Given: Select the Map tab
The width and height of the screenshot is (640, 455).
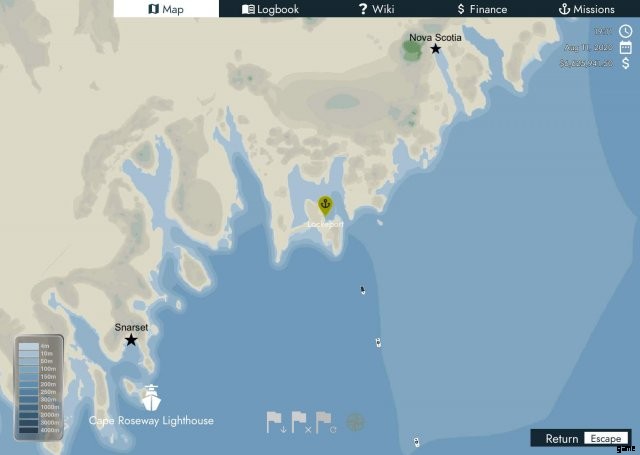Looking at the screenshot, I should coord(166,9).
